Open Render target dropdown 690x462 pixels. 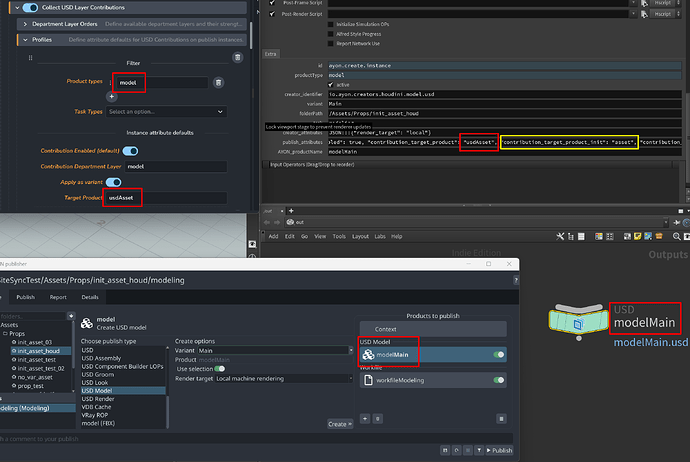pos(284,379)
